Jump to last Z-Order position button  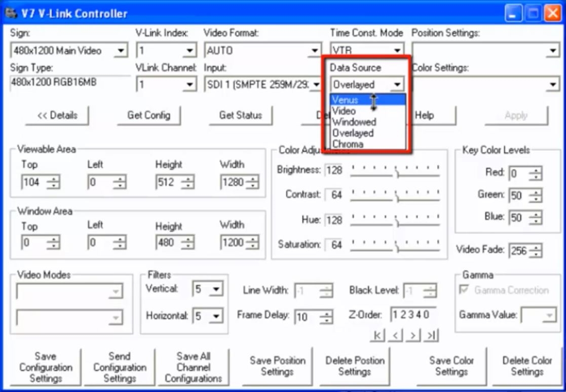pyautogui.click(x=430, y=335)
